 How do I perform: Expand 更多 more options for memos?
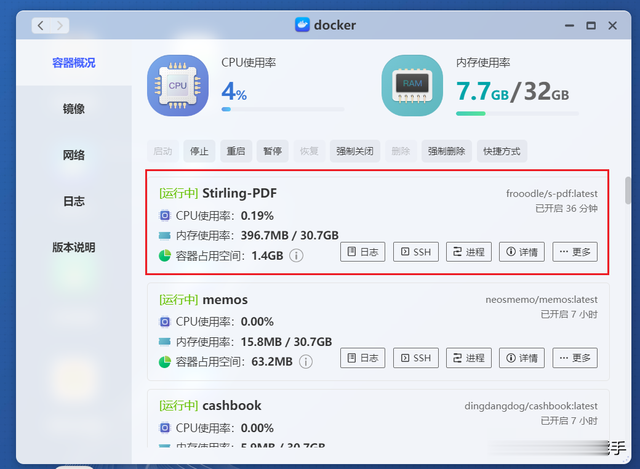coord(575,358)
